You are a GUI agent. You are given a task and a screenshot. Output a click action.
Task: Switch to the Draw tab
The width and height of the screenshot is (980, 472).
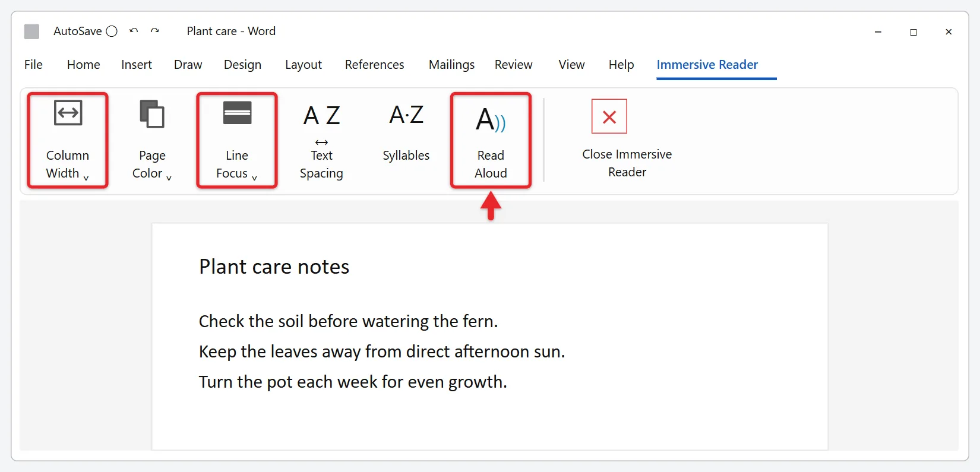(188, 64)
